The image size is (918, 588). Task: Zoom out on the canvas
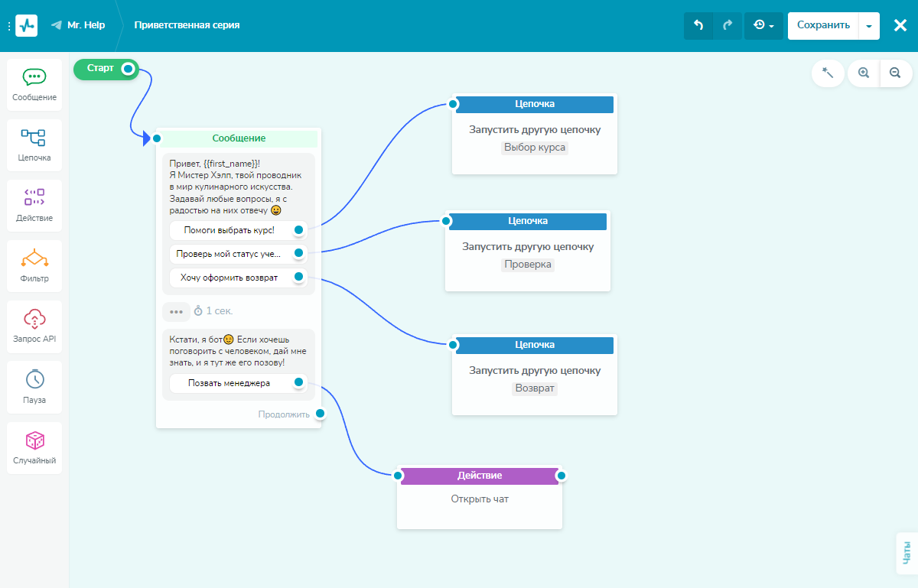pyautogui.click(x=895, y=73)
